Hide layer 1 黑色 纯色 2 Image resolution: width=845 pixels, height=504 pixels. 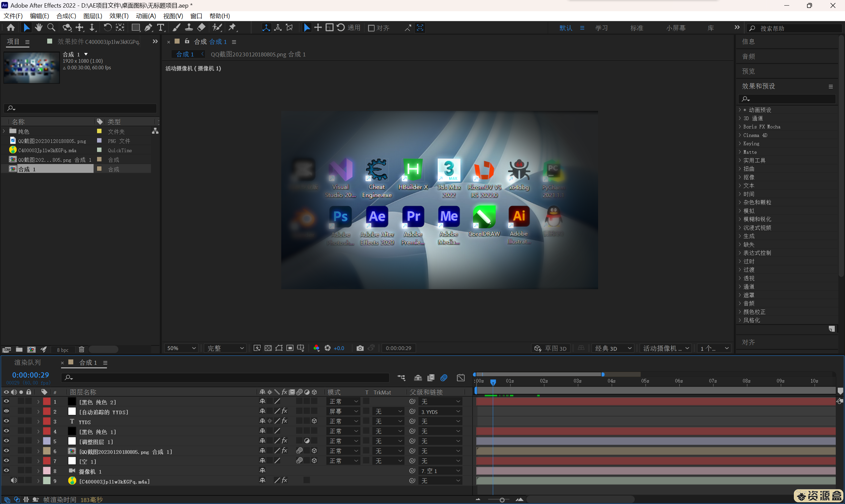pos(6,401)
